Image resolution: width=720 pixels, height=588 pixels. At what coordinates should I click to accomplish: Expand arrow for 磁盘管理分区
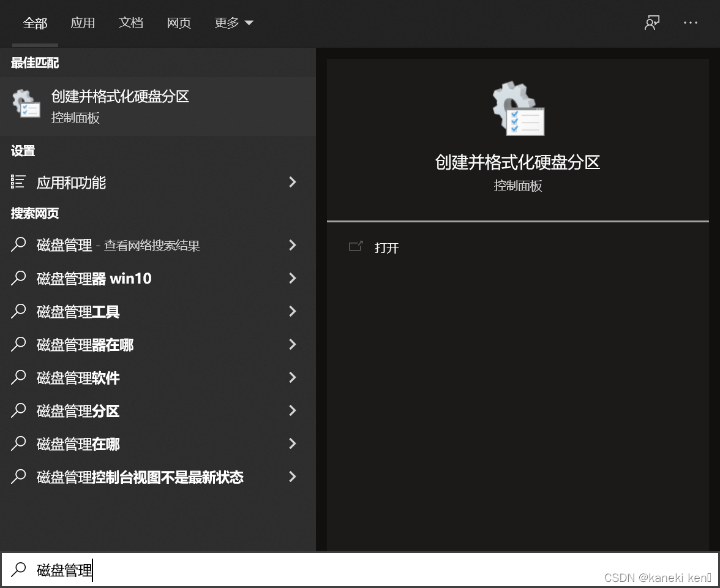pyautogui.click(x=293, y=410)
